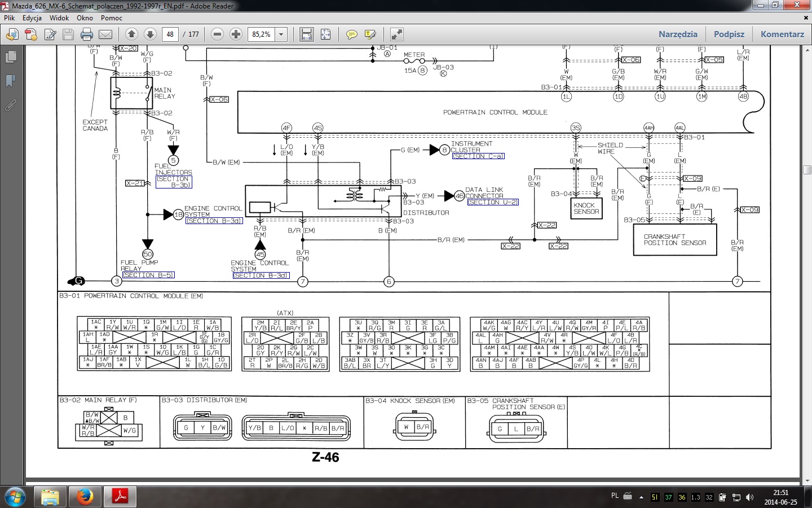
Task: Open the Plik menu
Action: 10,17
